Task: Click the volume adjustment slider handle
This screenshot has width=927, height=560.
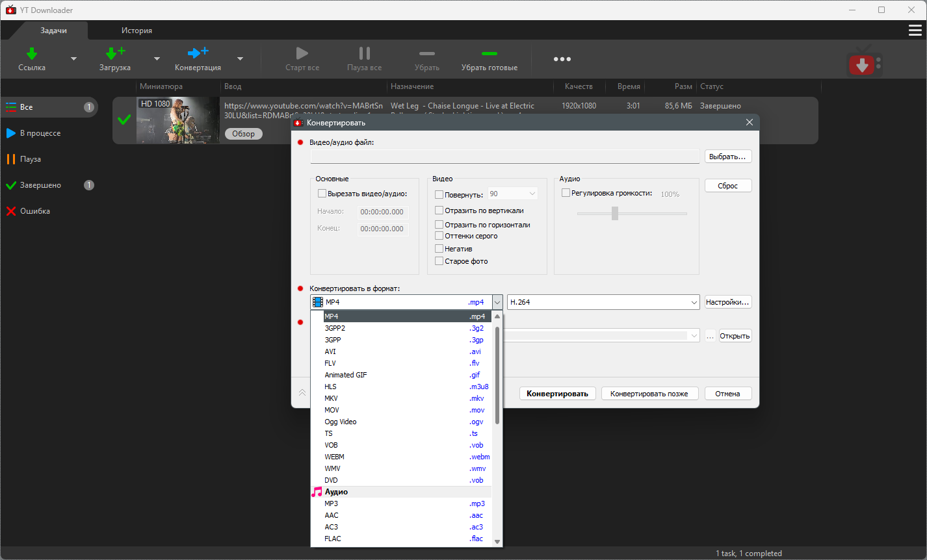Action: (x=614, y=213)
